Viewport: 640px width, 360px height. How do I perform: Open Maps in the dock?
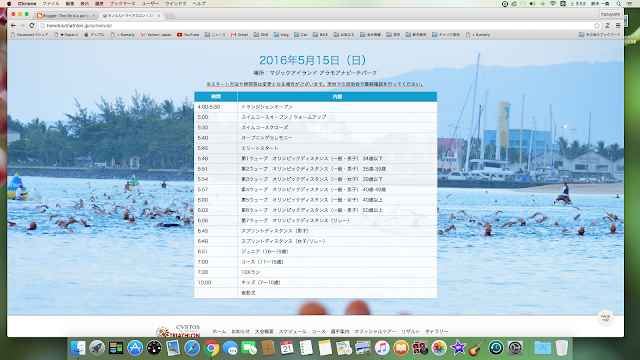click(x=344, y=348)
